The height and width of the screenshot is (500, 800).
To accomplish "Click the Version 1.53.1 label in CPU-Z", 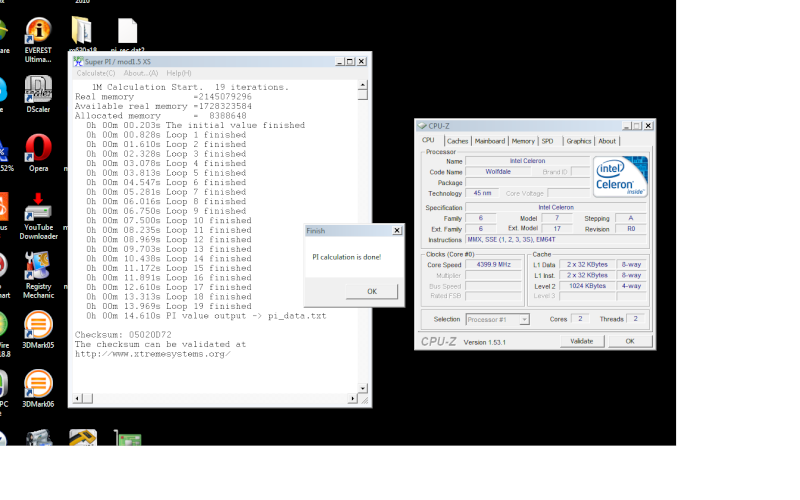I will coord(485,342).
